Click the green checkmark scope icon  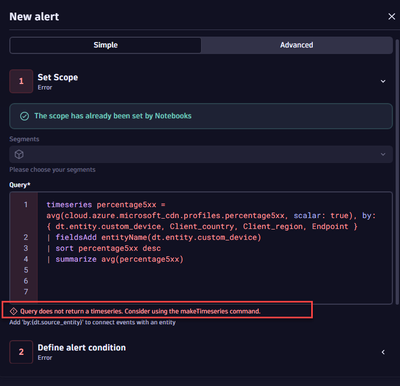click(x=24, y=116)
